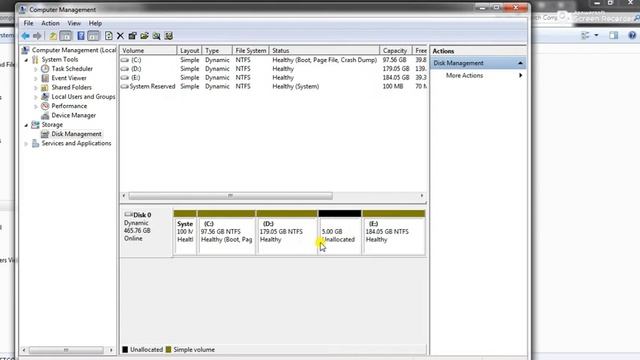Image resolution: width=640 pixels, height=360 pixels.
Task: Select the System Reserved 100 MB partition
Action: tap(185, 233)
